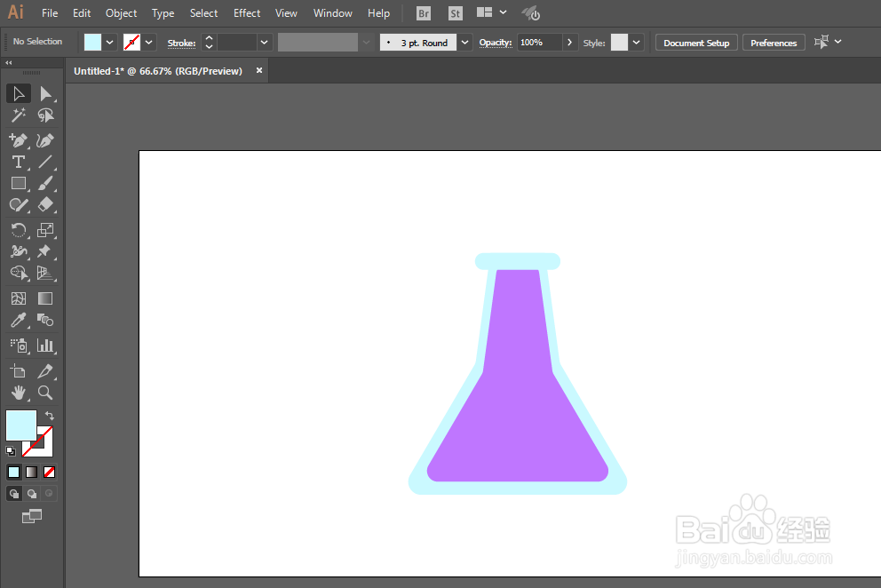Reset default fill and stroke
The height and width of the screenshot is (588, 881).
[11, 451]
